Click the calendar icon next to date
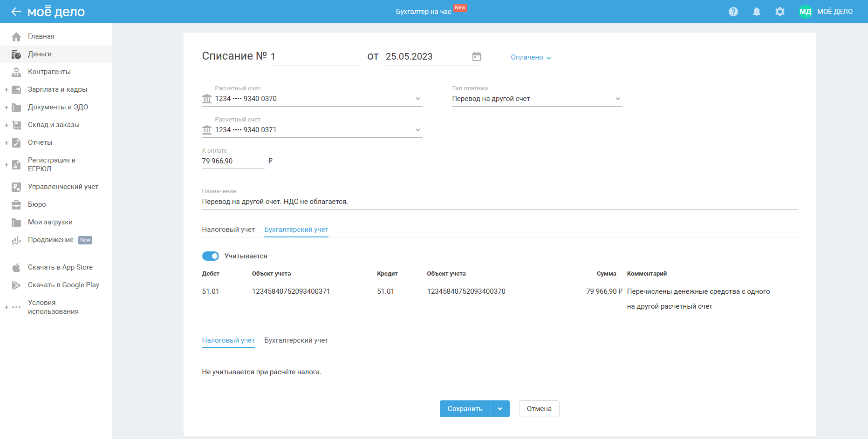Viewport: 868px width, 439px height. click(476, 56)
